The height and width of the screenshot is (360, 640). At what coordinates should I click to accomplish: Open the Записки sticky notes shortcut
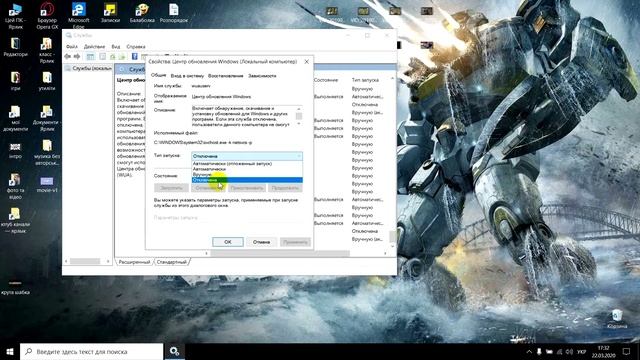pyautogui.click(x=110, y=13)
